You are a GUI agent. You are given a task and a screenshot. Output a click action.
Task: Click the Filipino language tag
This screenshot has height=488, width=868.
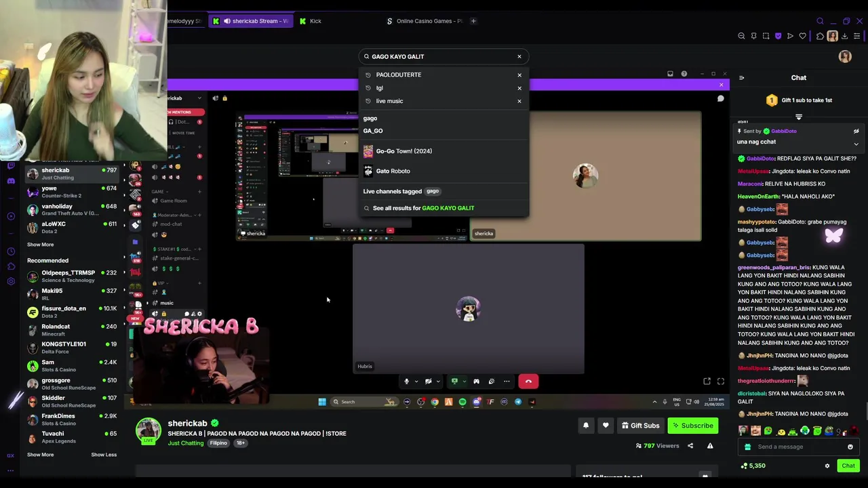[218, 443]
